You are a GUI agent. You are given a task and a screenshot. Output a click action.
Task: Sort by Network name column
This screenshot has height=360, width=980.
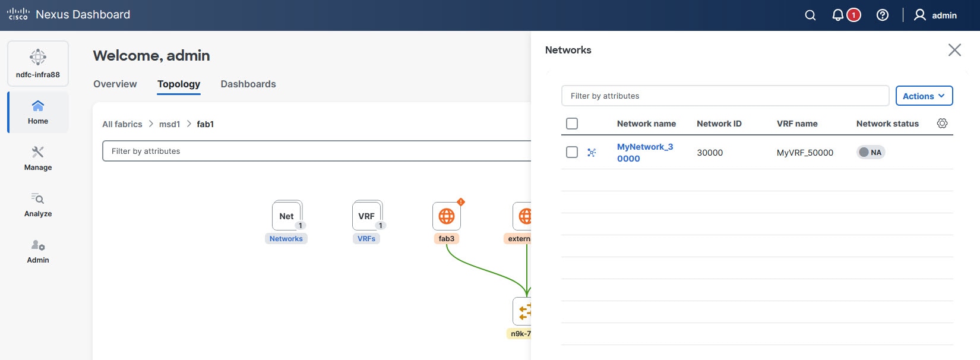click(646, 124)
